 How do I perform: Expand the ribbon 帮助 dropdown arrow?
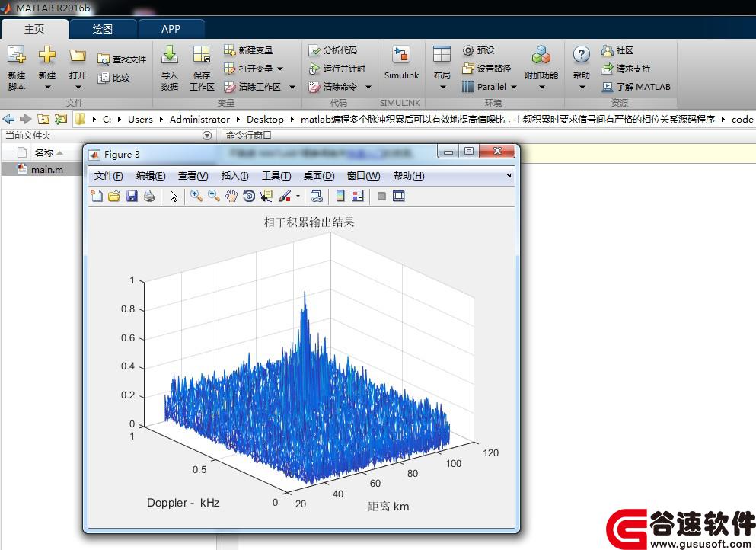(x=582, y=88)
